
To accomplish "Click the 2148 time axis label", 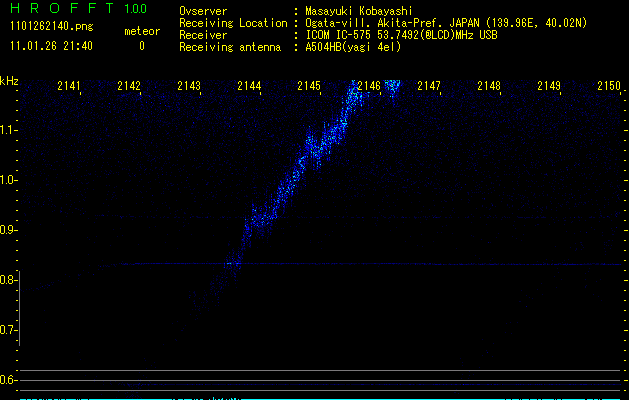I will tap(489, 86).
